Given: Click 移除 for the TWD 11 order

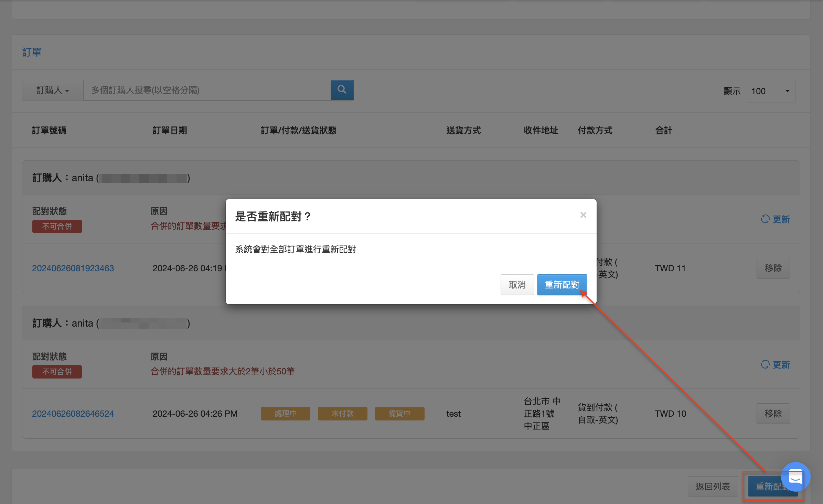Looking at the screenshot, I should [x=773, y=268].
